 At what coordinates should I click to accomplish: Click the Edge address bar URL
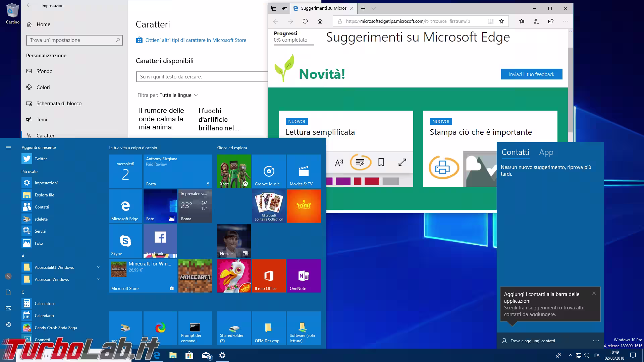(408, 21)
